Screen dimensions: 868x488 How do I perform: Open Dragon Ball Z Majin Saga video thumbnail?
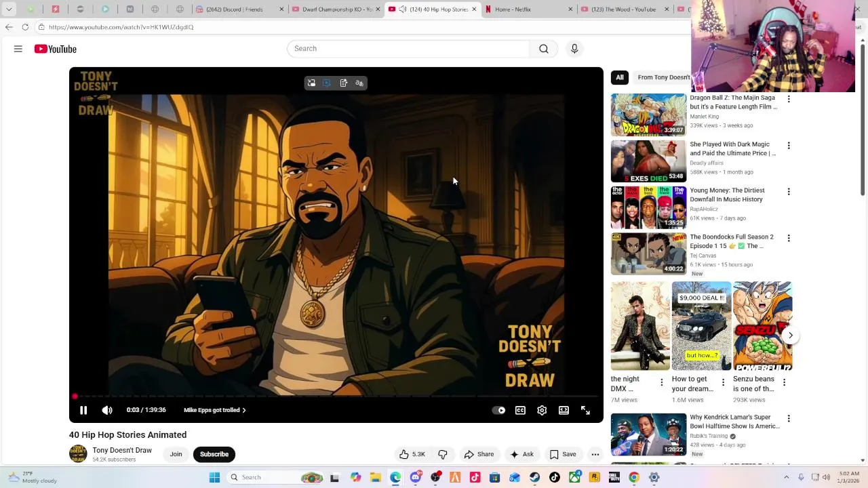tap(648, 115)
